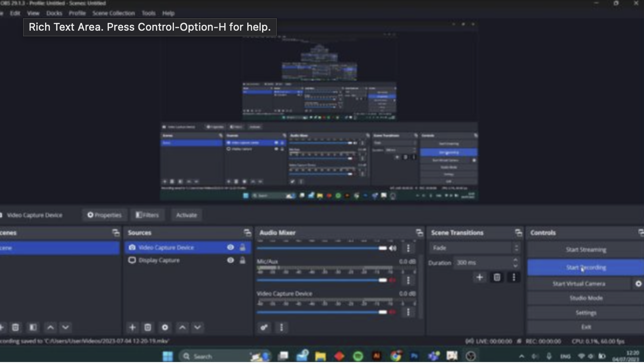Open advanced audio properties gears icon
The height and width of the screenshot is (363, 644).
264,328
